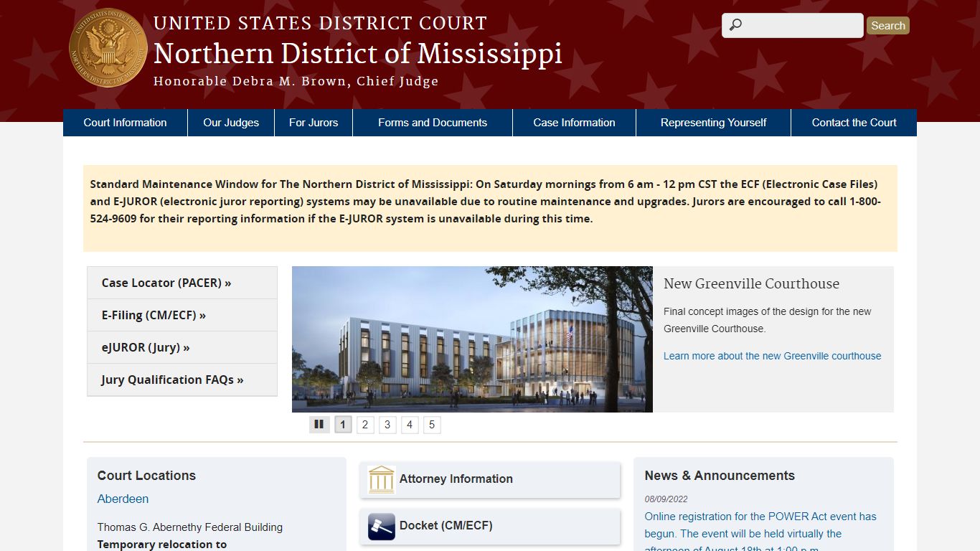Viewport: 980px width, 551px height.
Task: Open the Court Information menu
Action: coord(126,123)
